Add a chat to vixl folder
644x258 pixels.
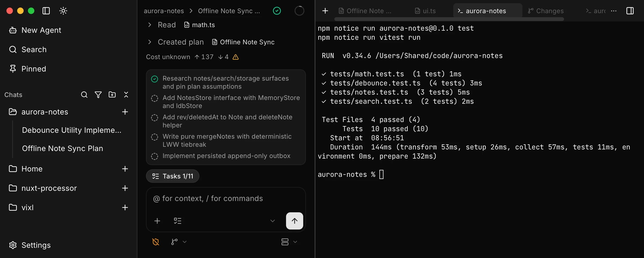click(125, 207)
